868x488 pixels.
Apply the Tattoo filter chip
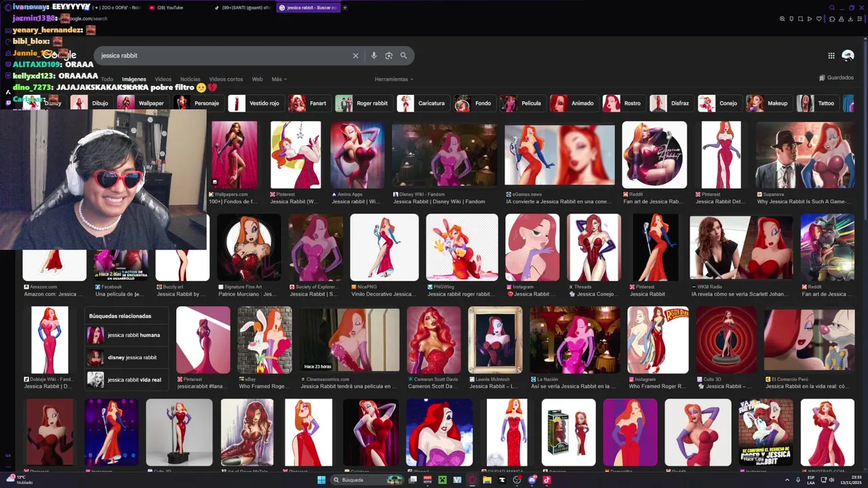tap(817, 103)
